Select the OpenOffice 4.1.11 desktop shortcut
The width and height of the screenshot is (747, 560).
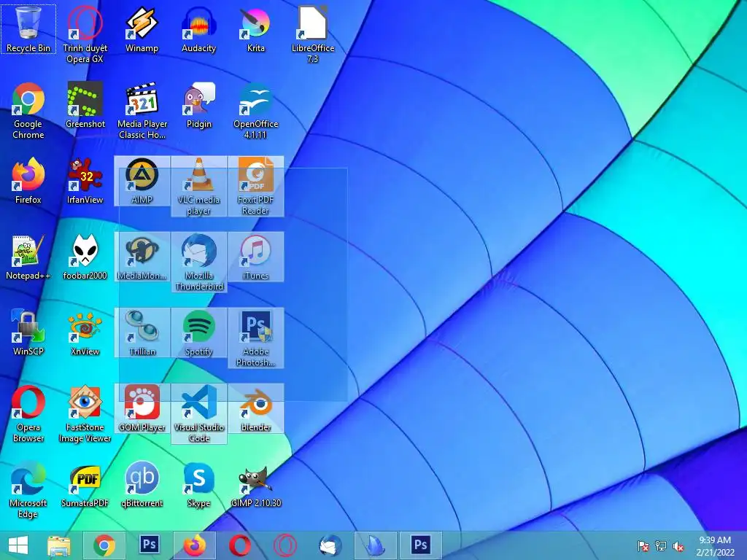coord(255,111)
